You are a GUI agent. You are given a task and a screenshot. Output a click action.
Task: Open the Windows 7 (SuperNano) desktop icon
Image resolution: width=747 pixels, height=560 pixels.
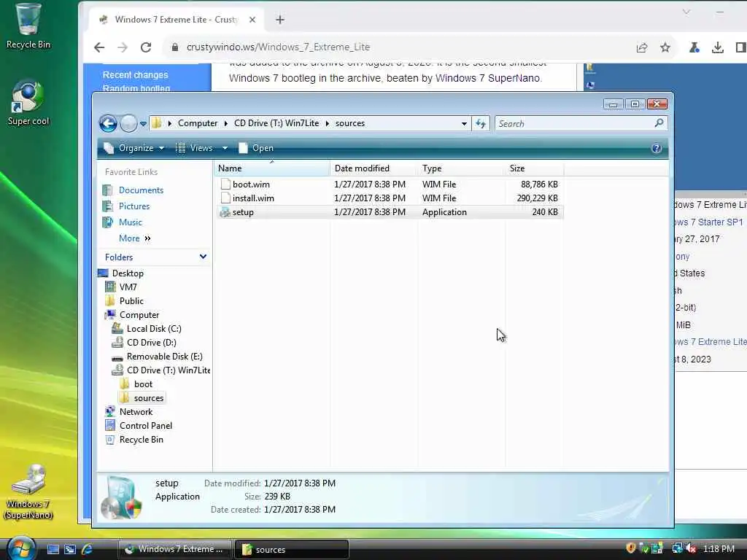tap(28, 492)
